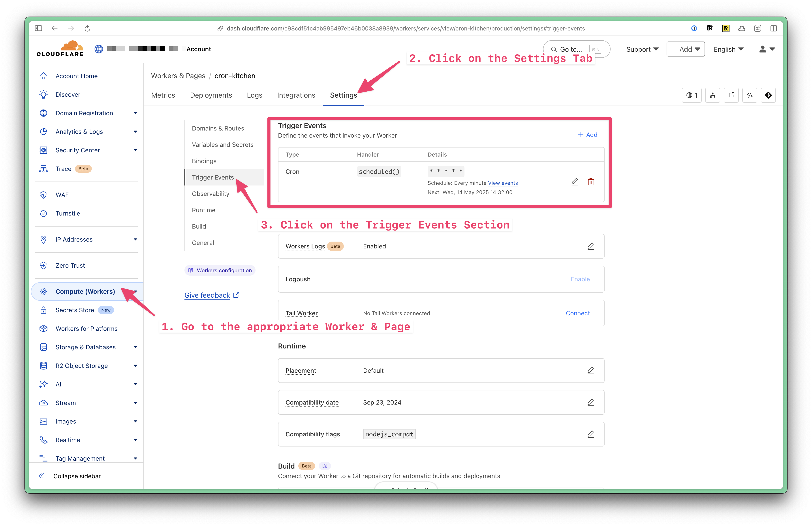Select Variables and Secrets settings section
The image size is (812, 526).
(222, 145)
